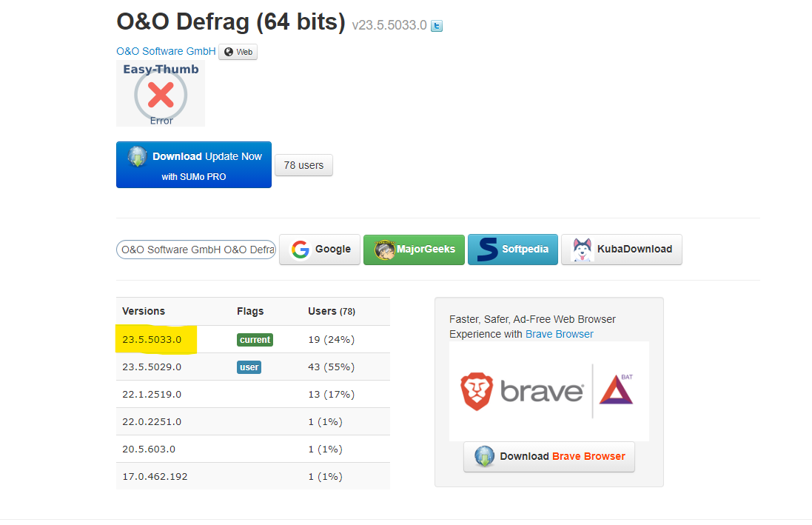This screenshot has height=525, width=812.
Task: Focus the O&O Defrag search input field
Action: [x=196, y=250]
